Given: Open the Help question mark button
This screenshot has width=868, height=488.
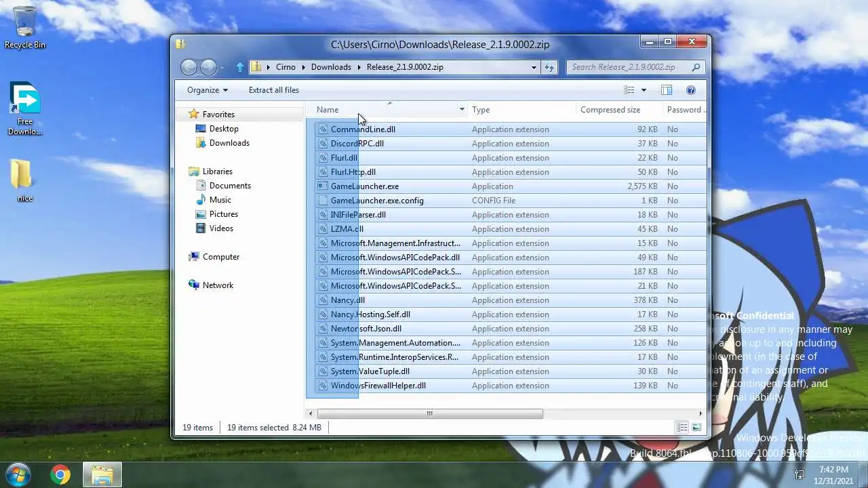Looking at the screenshot, I should click(691, 90).
